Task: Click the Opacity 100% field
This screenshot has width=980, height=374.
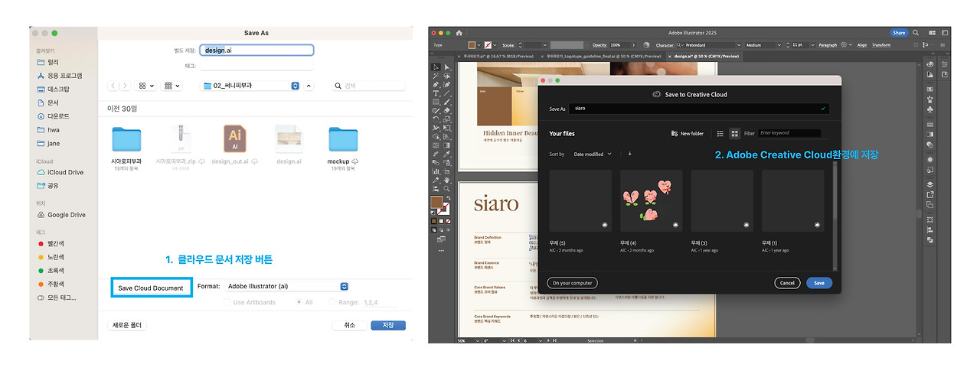Action: pyautogui.click(x=620, y=45)
